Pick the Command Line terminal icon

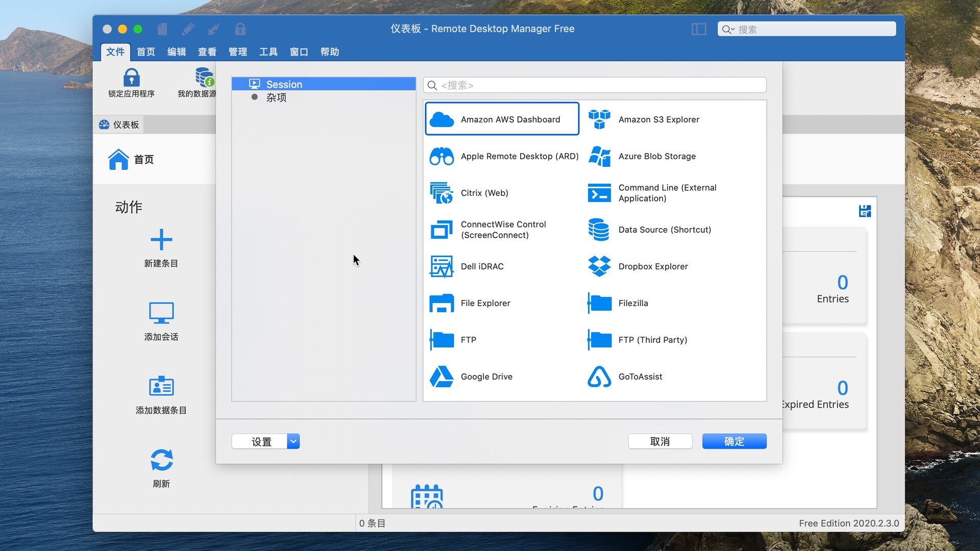coord(599,193)
